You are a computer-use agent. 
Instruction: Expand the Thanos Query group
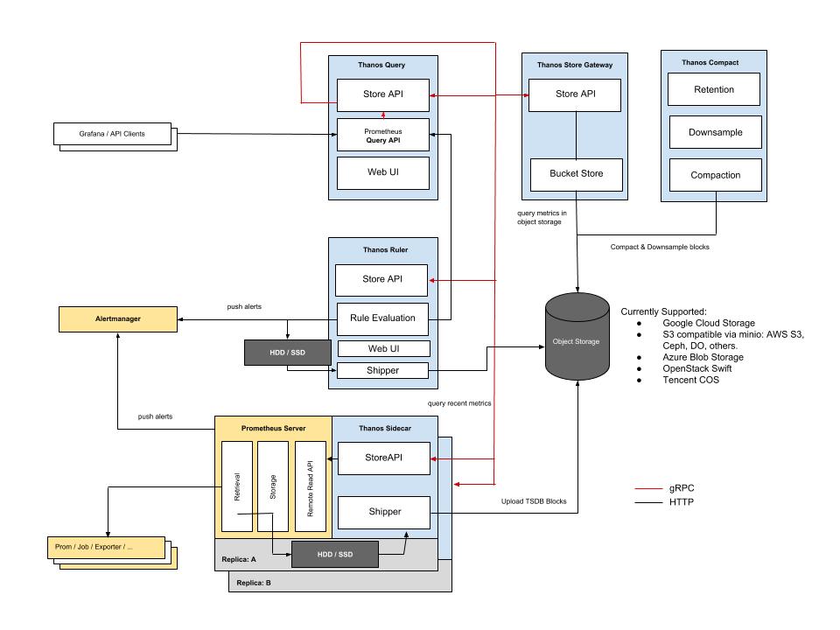point(383,63)
